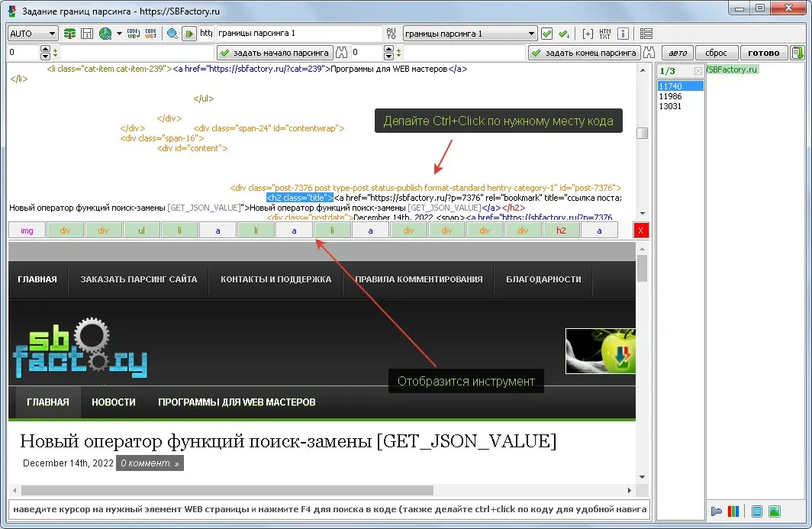This screenshot has width=812, height=529.
Task: Decrease the end position spinner value
Action: (389, 56)
